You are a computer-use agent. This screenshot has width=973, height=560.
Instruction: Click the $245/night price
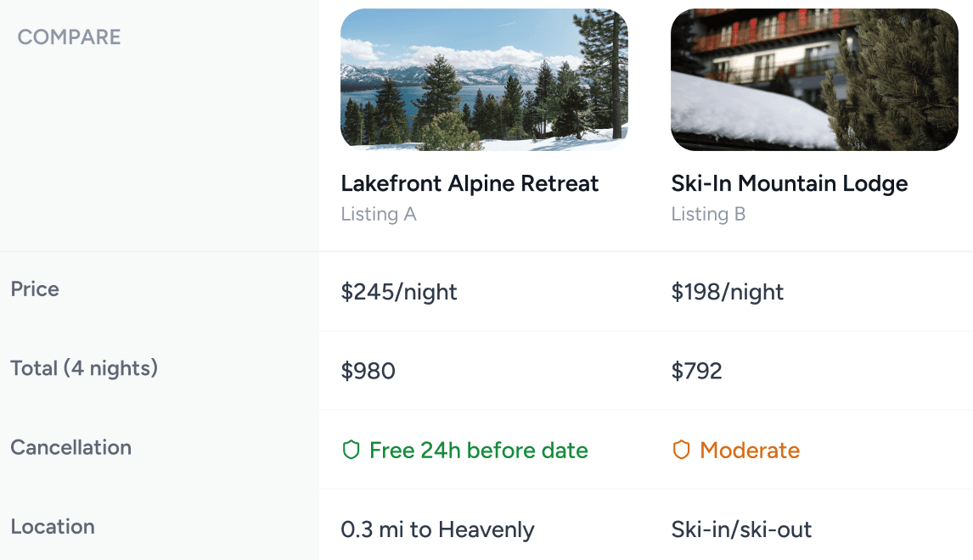[x=399, y=292]
